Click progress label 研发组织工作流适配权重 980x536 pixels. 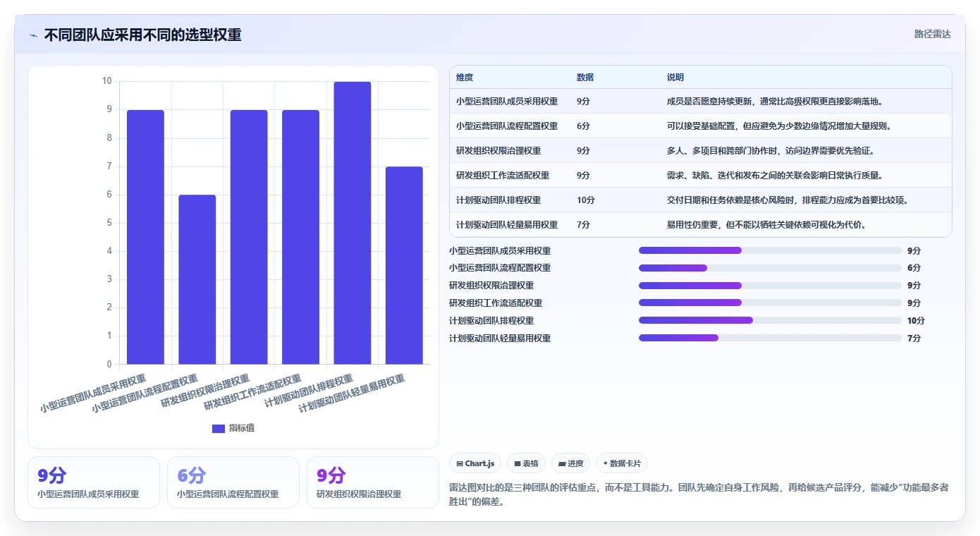click(496, 303)
